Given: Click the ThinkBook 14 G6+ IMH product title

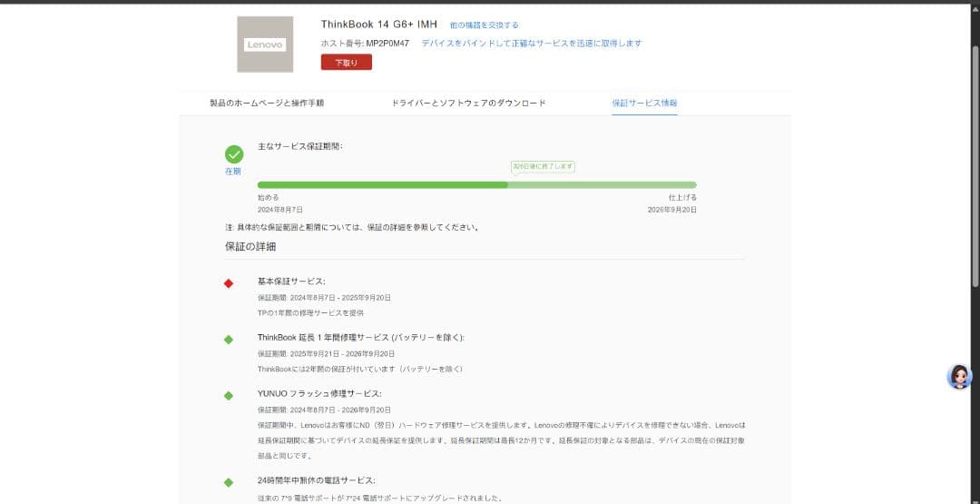Looking at the screenshot, I should tap(378, 25).
